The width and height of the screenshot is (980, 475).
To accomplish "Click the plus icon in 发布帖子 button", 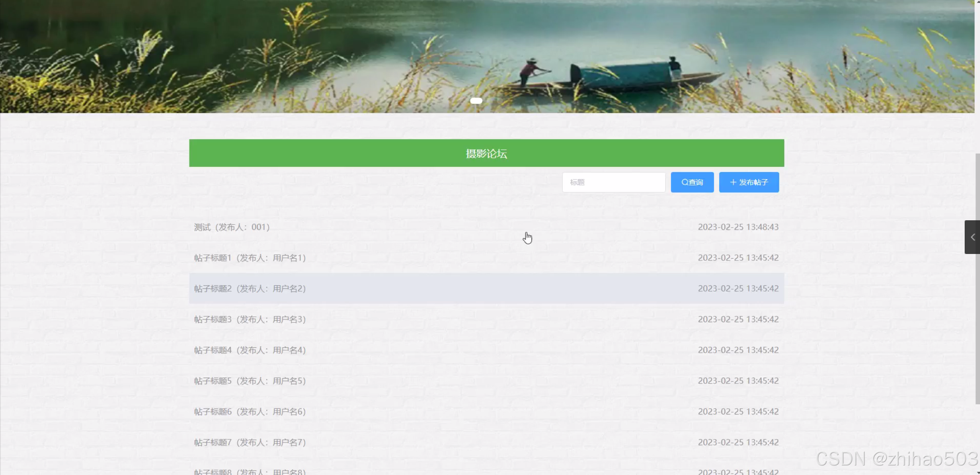I will pos(733,182).
